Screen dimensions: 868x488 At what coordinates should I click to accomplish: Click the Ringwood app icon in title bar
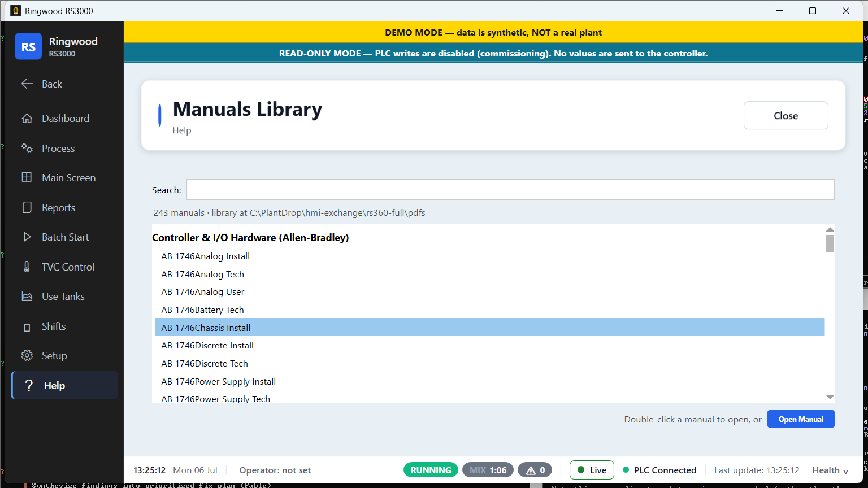point(16,11)
